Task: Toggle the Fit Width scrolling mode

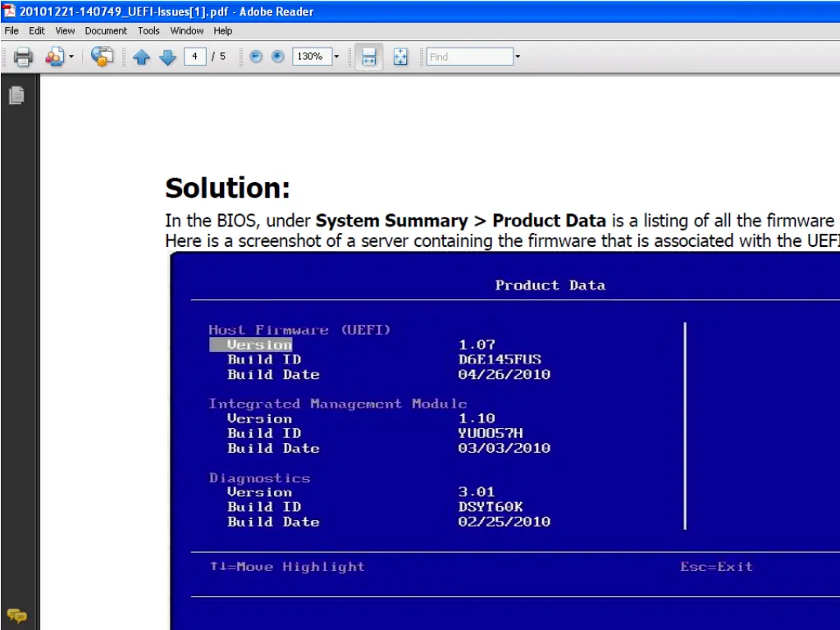Action: 369,57
